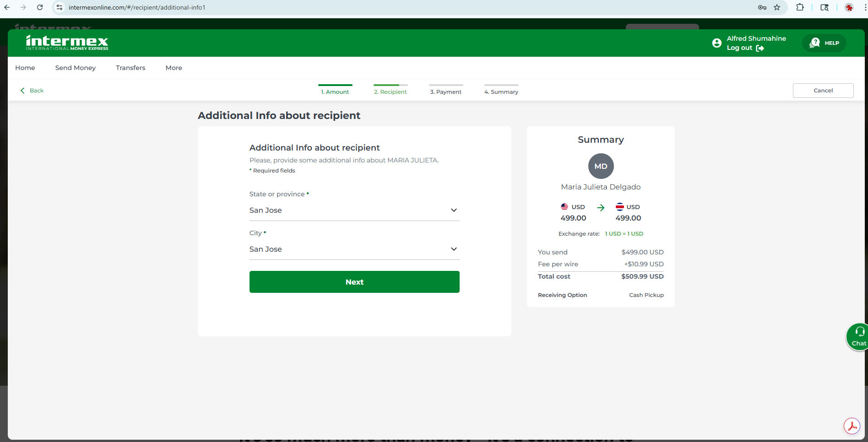Bookmark page with star icon

tap(777, 7)
